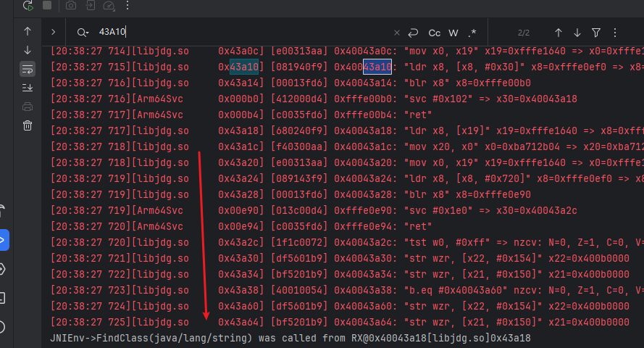The height and width of the screenshot is (348, 644).
Task: Toggle whole words (W) search option
Action: coord(453,33)
